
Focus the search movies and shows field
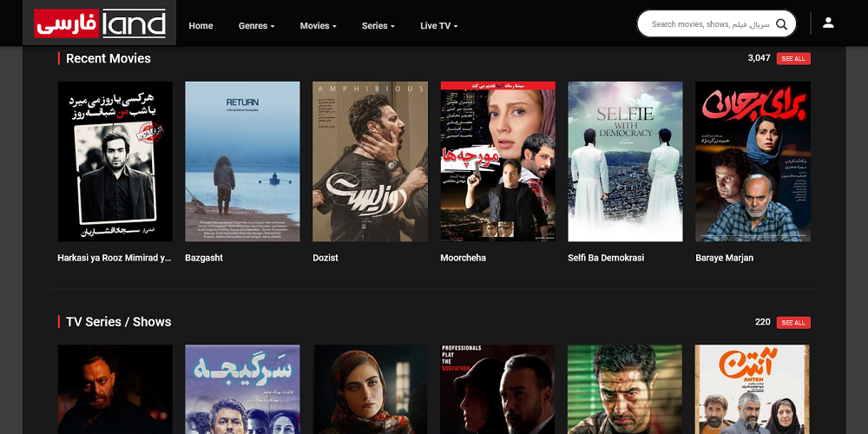[x=711, y=24]
